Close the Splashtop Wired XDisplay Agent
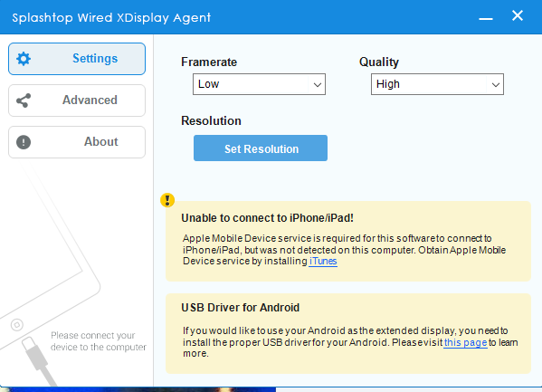The height and width of the screenshot is (392, 542). pos(518,15)
